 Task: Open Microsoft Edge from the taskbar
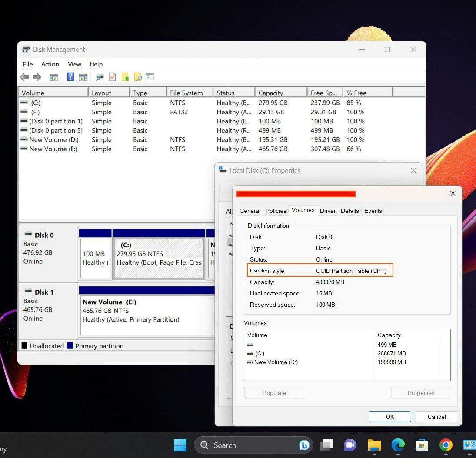click(x=398, y=445)
